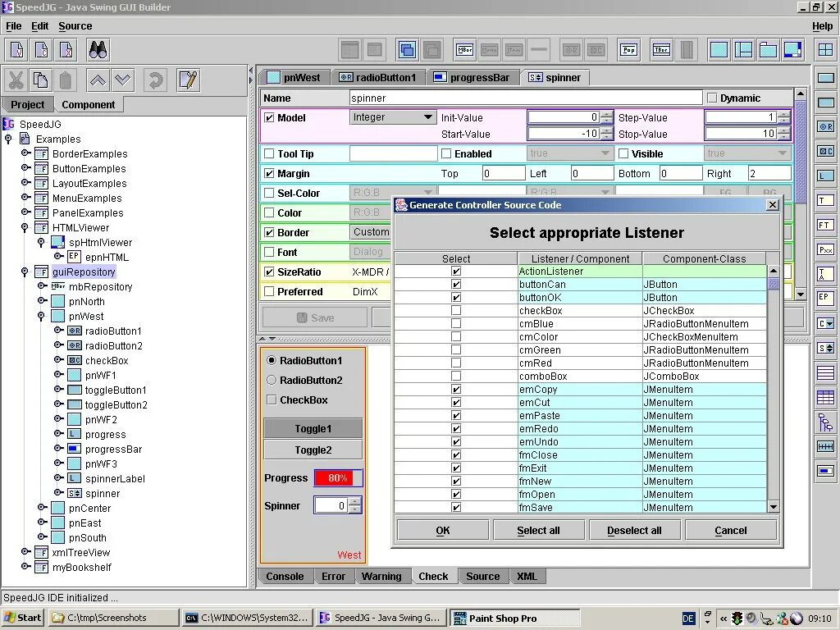Uncheck the Margin checkbox

click(269, 174)
